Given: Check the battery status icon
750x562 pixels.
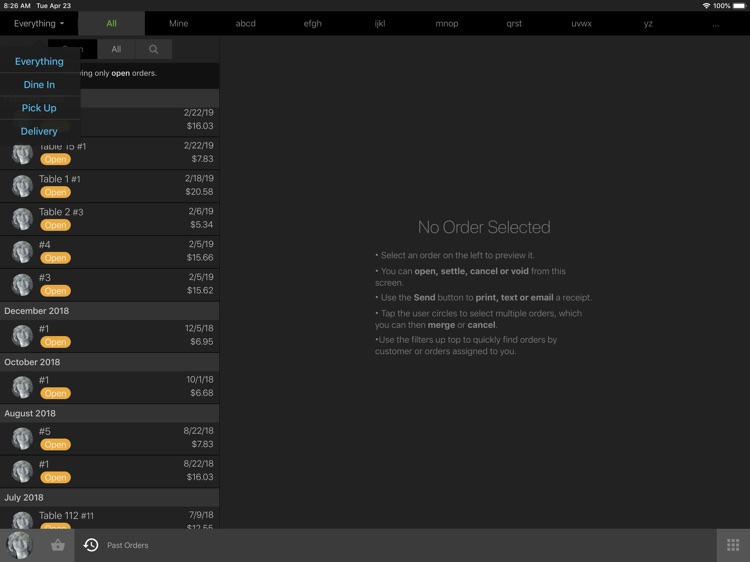Looking at the screenshot, I should [739, 6].
